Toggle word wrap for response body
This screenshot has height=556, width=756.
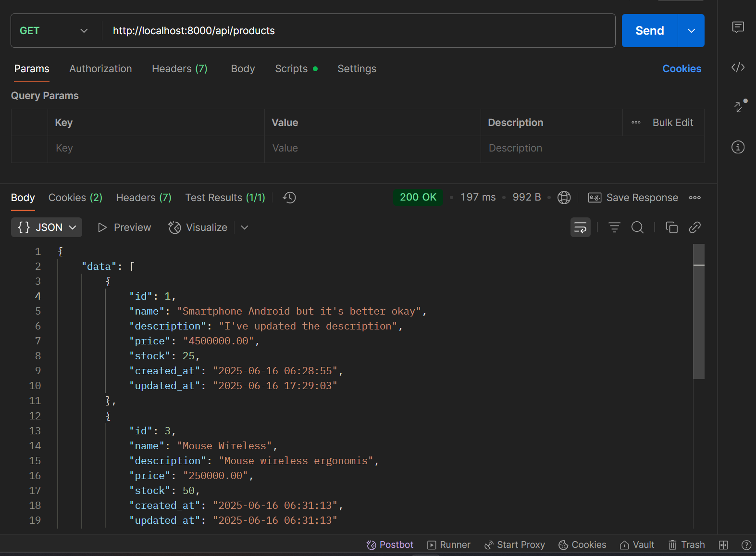580,227
